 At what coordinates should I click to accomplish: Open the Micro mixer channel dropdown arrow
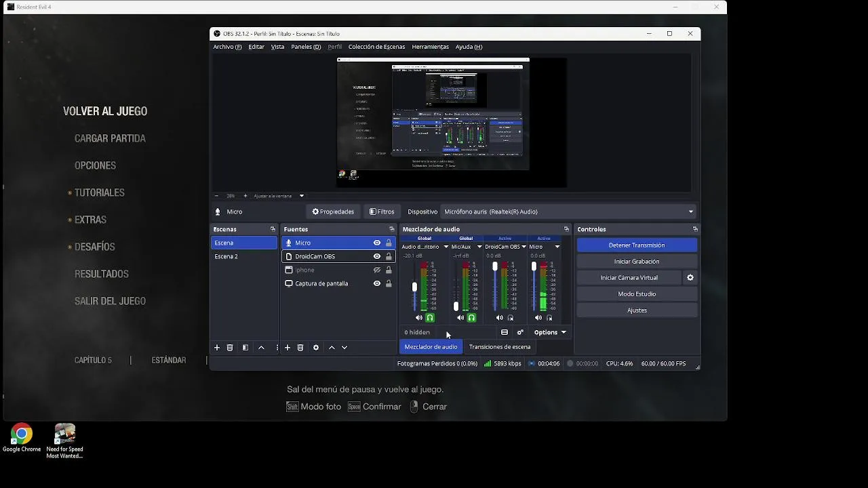tap(557, 247)
